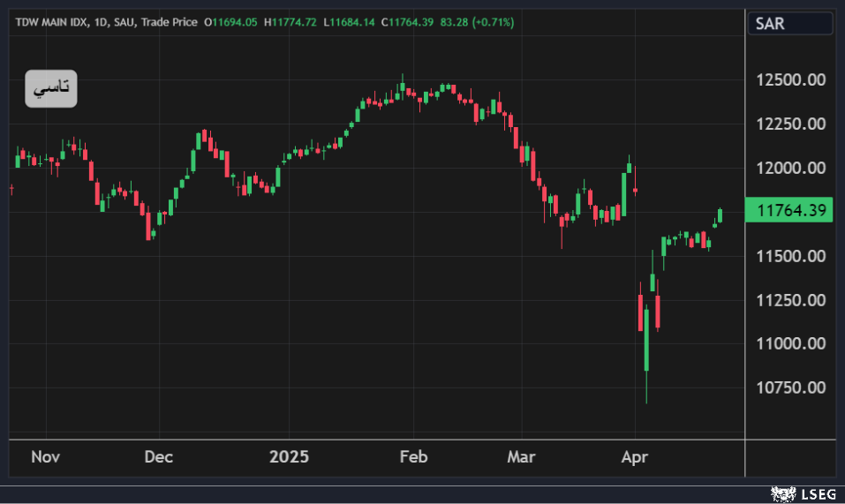
Task: Click the high value H11774.72 in header
Action: (291, 22)
